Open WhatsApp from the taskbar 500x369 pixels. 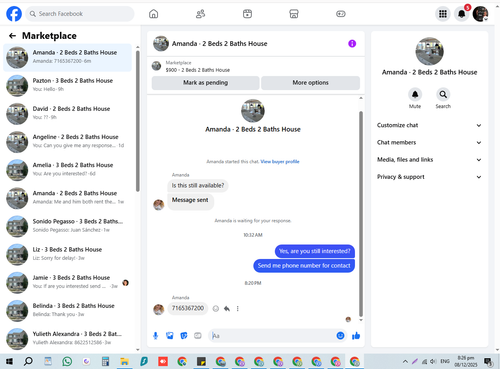pyautogui.click(x=67, y=361)
